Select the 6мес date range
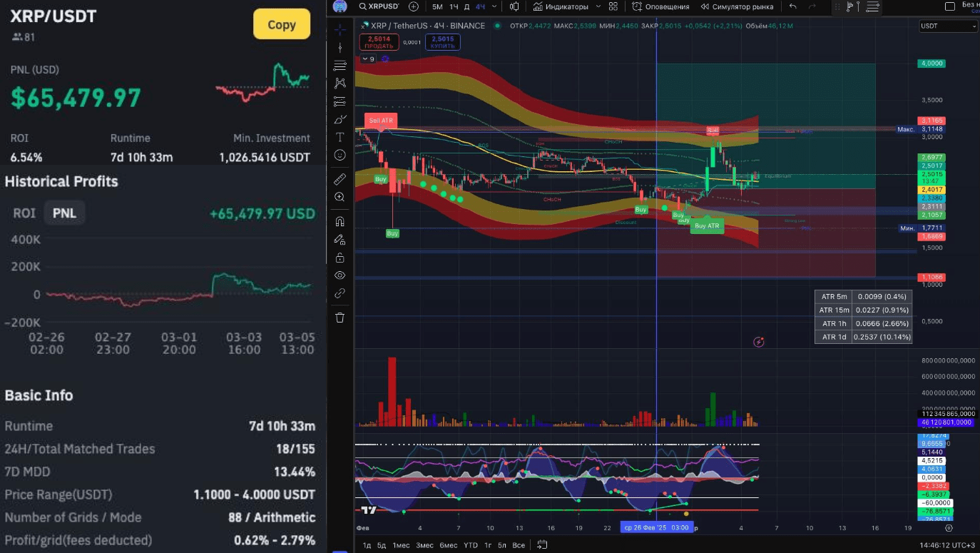Viewport: 980px width, 553px height. (449, 545)
